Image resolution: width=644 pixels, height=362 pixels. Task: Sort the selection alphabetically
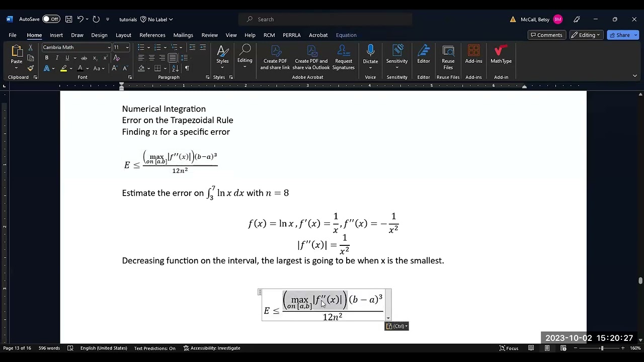pos(175,68)
